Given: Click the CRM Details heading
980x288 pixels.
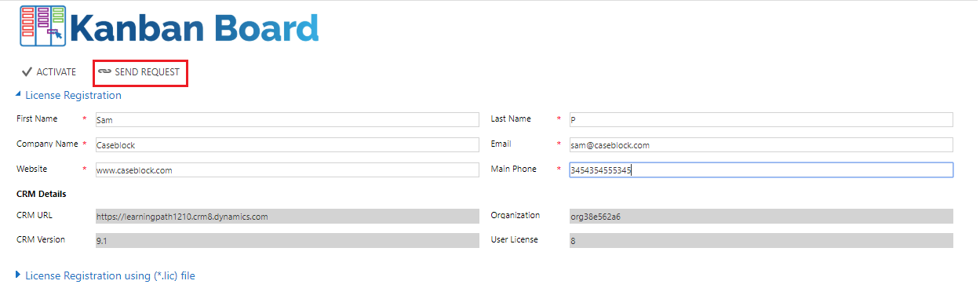Looking at the screenshot, I should pos(41,194).
